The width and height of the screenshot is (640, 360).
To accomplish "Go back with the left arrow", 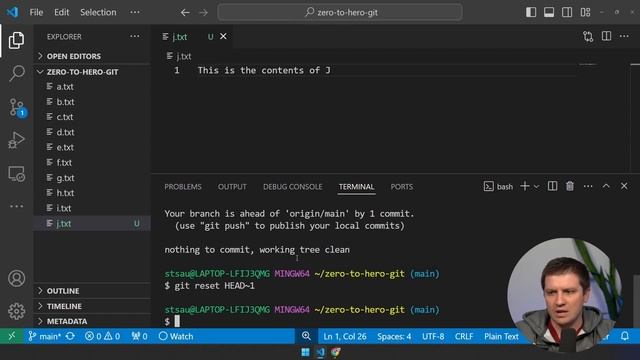I will tap(185, 12).
